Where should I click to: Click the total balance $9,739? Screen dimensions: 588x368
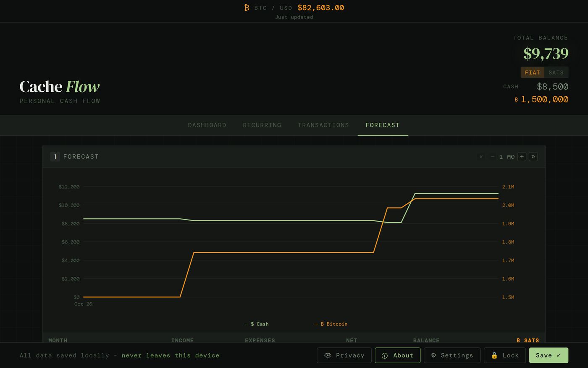546,53
